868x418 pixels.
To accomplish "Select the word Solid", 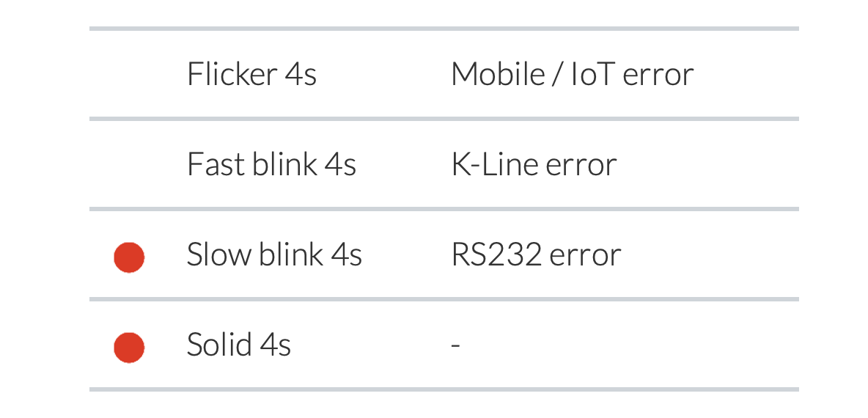I will (209, 345).
